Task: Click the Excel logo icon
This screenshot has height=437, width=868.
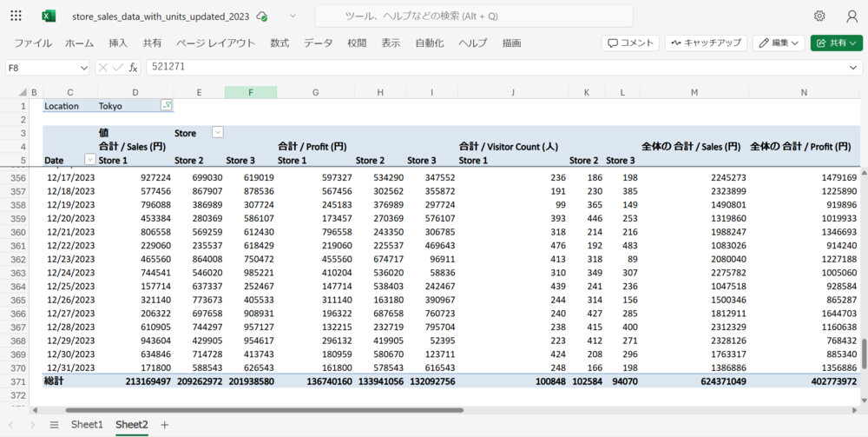Action: [49, 16]
